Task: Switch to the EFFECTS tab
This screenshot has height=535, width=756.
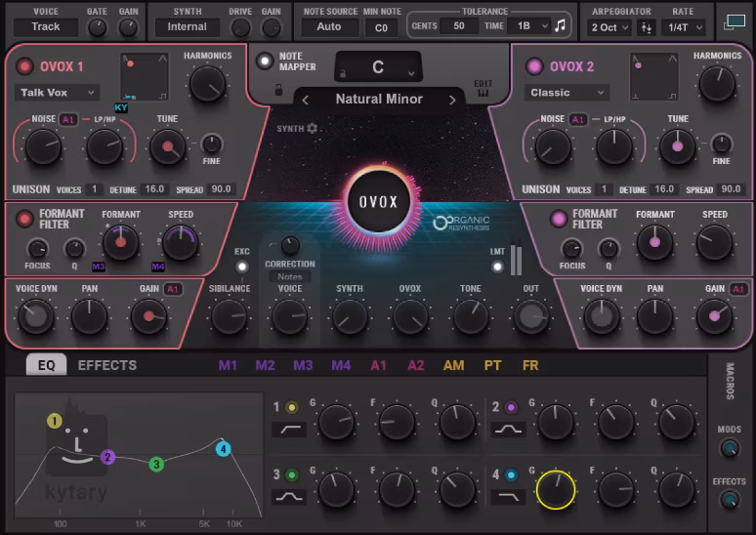Action: pyautogui.click(x=107, y=365)
